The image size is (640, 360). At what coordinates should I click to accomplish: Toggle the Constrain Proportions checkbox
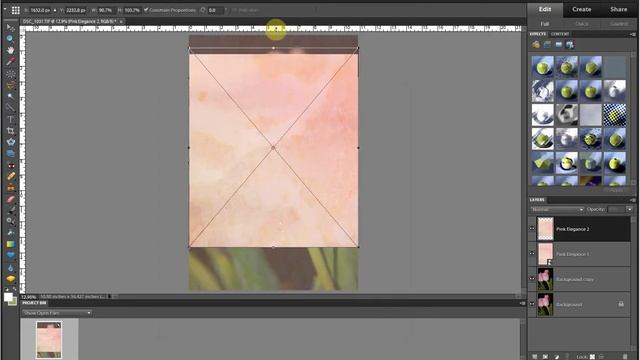pos(146,10)
